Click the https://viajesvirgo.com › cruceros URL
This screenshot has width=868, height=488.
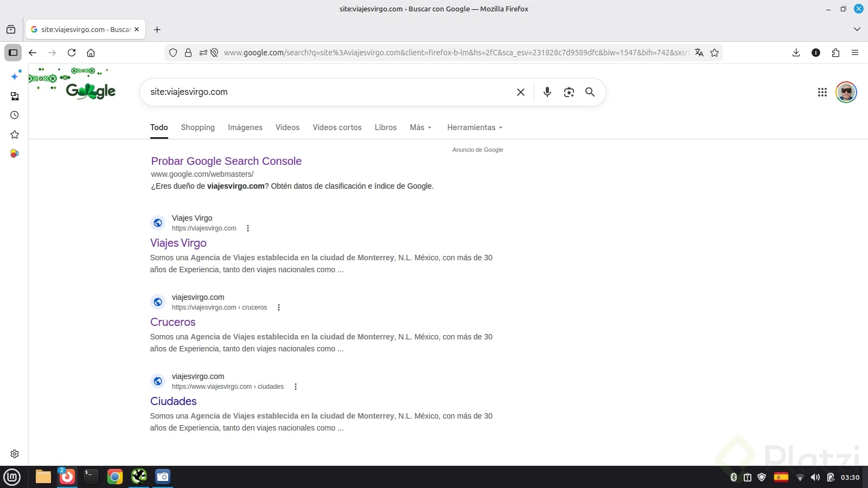tap(220, 307)
